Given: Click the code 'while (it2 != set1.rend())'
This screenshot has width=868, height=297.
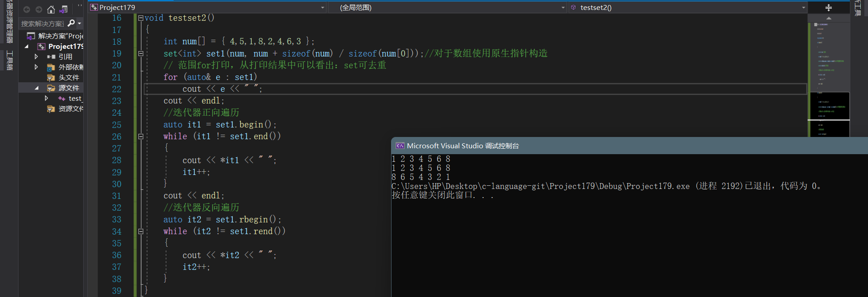Looking at the screenshot, I should [x=225, y=231].
